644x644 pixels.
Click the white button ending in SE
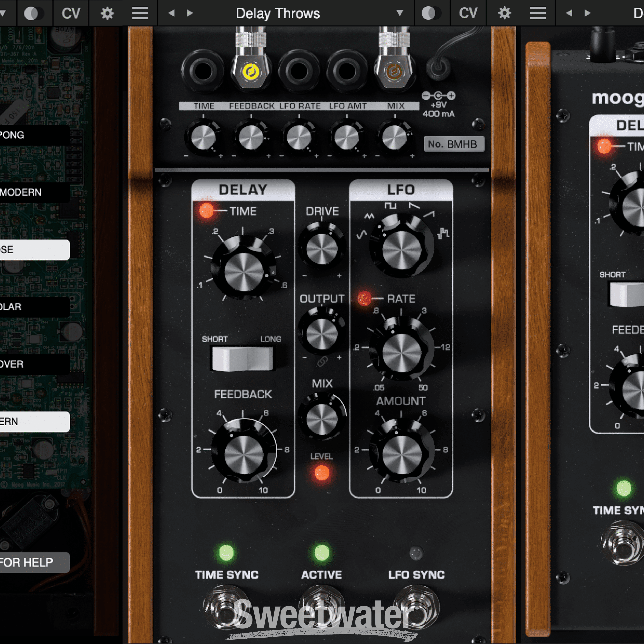click(x=35, y=250)
